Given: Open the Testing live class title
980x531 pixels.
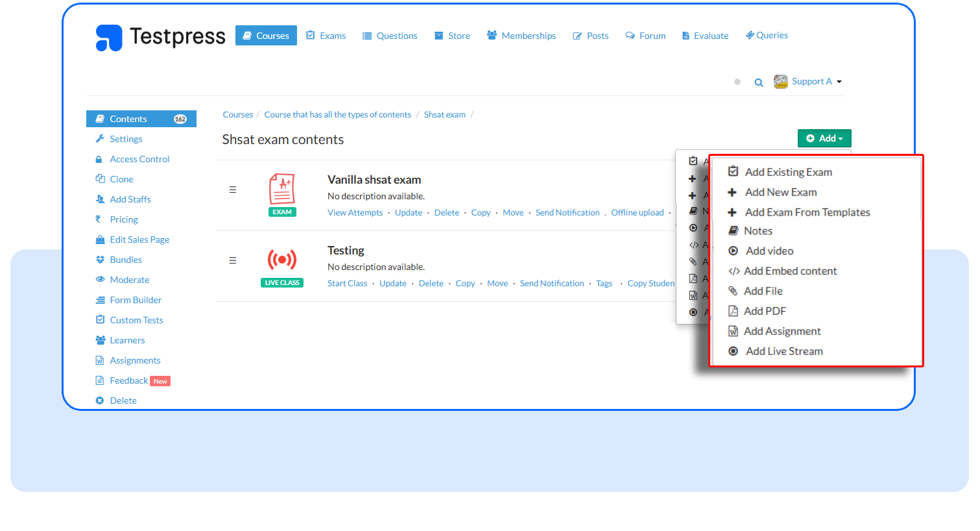Looking at the screenshot, I should (x=346, y=251).
